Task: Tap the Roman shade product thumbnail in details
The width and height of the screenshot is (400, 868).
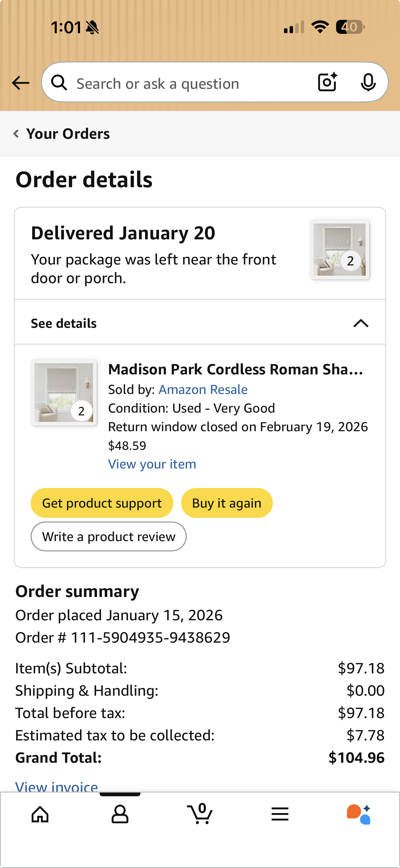Action: click(x=64, y=392)
